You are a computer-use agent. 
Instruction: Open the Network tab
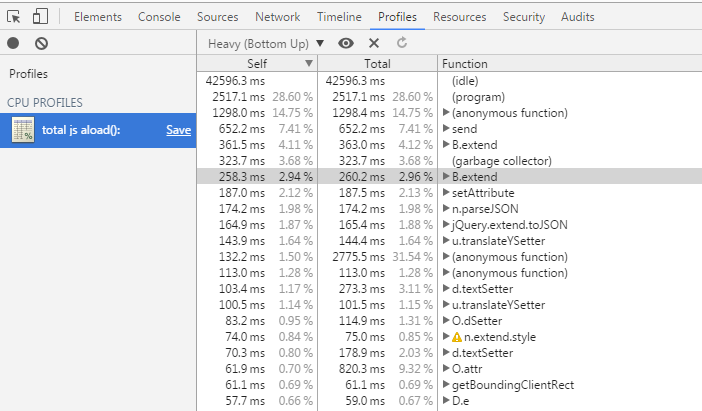[278, 17]
